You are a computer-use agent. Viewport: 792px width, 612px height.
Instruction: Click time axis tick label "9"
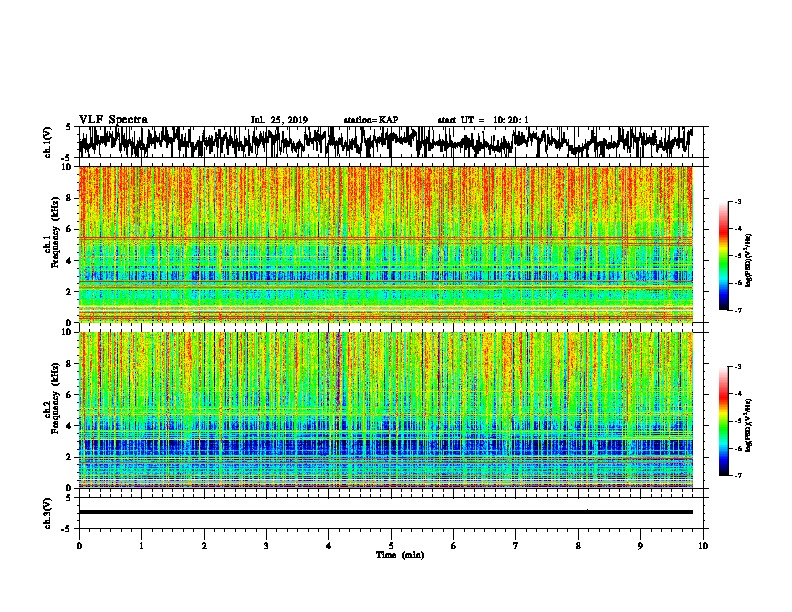tap(640, 546)
